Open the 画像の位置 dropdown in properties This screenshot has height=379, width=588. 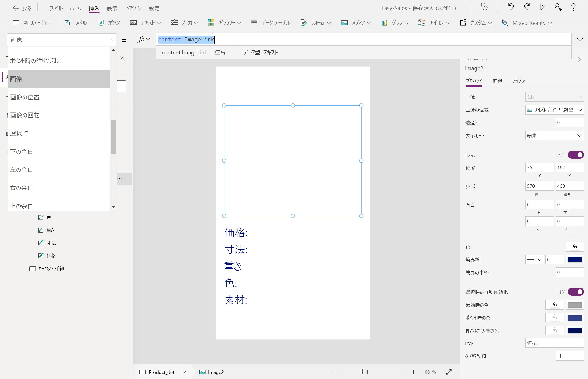click(554, 110)
